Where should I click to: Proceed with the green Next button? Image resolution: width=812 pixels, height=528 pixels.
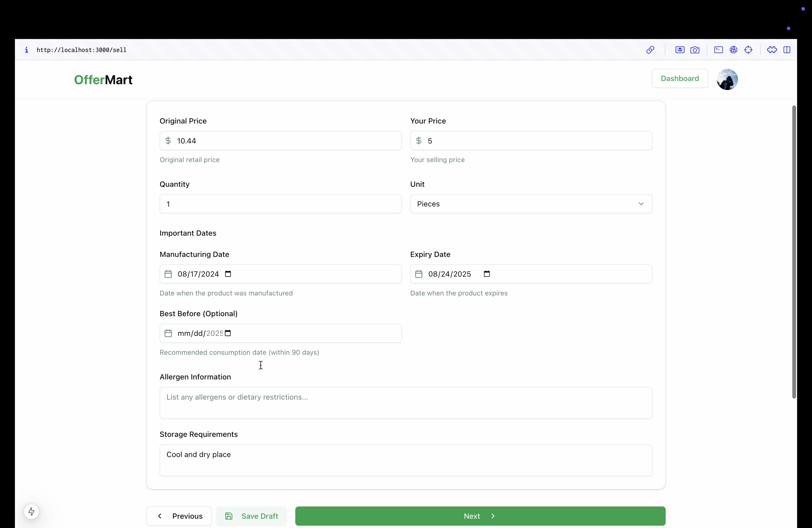480,516
